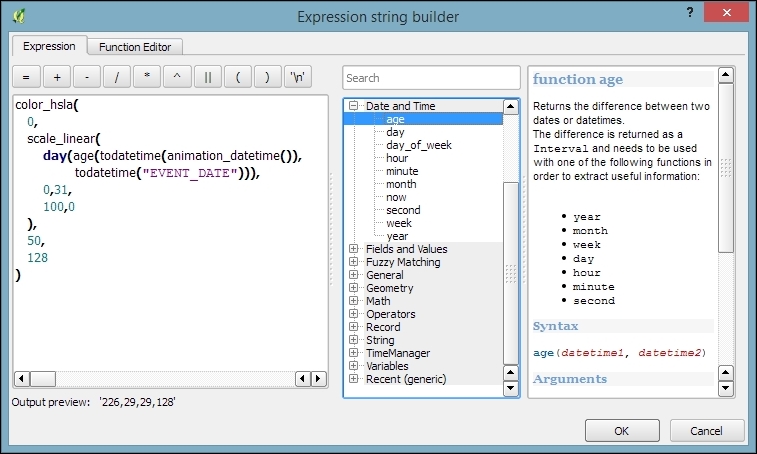Collapse the Date and Time group
Screen dimensions: 757x454
pos(354,105)
